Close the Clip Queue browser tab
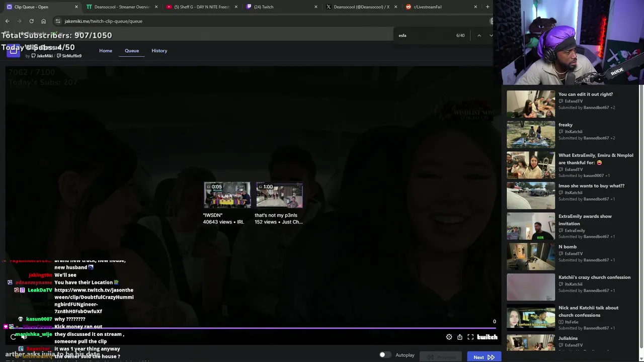 click(76, 7)
